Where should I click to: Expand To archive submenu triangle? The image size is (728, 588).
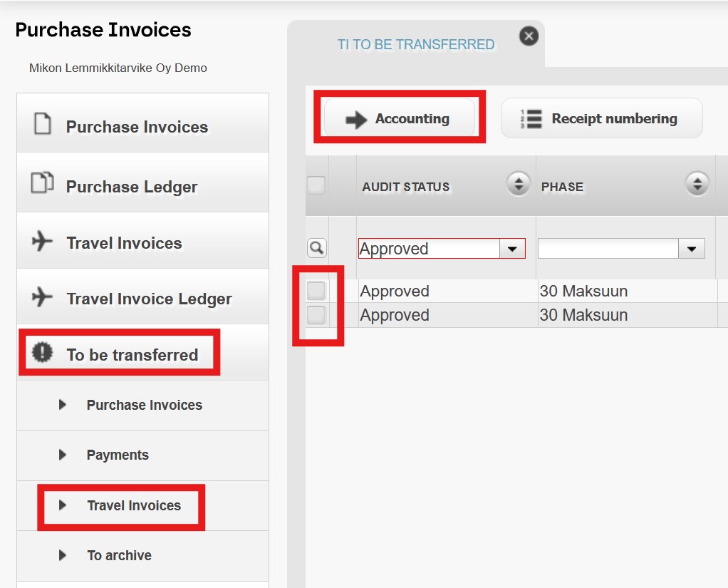click(63, 555)
